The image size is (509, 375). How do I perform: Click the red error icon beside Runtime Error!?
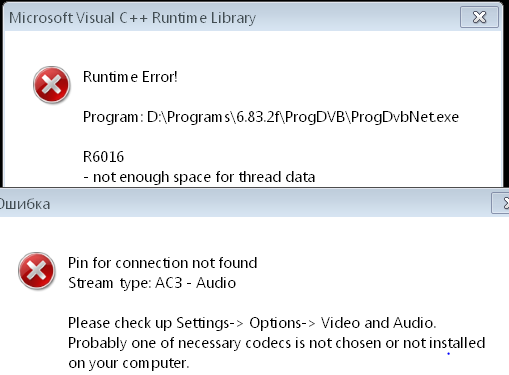tap(52, 85)
